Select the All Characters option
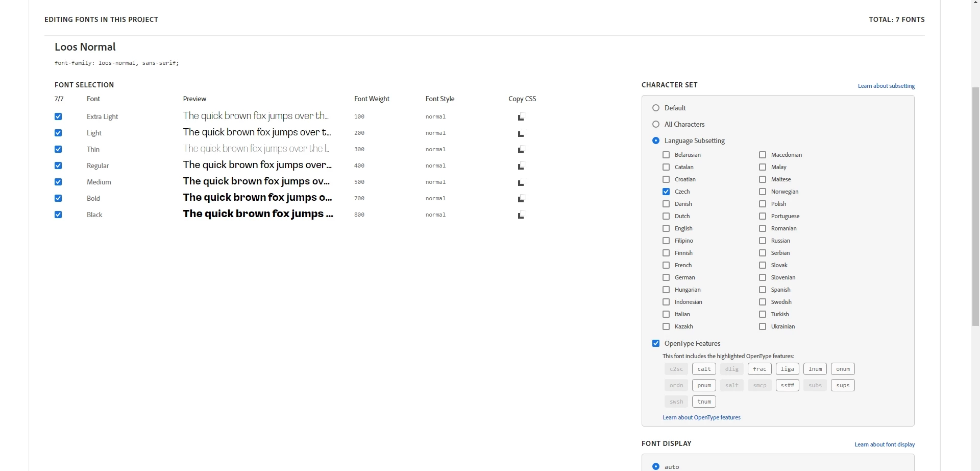This screenshot has width=980, height=471. [x=656, y=124]
